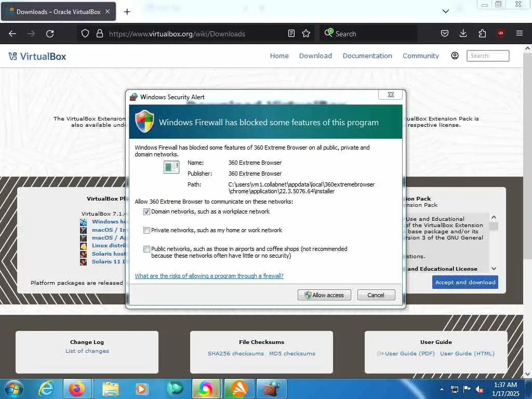Open a new browser tab

pyautogui.click(x=127, y=12)
